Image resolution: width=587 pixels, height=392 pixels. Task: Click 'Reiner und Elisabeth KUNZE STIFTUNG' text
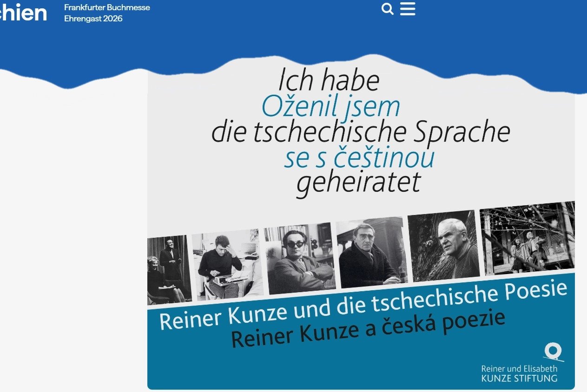[x=519, y=373]
